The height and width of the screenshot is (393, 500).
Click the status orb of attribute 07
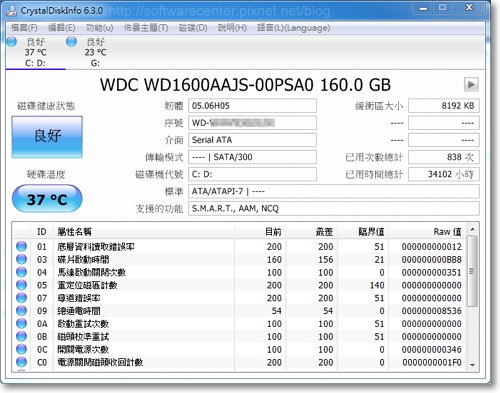21,298
